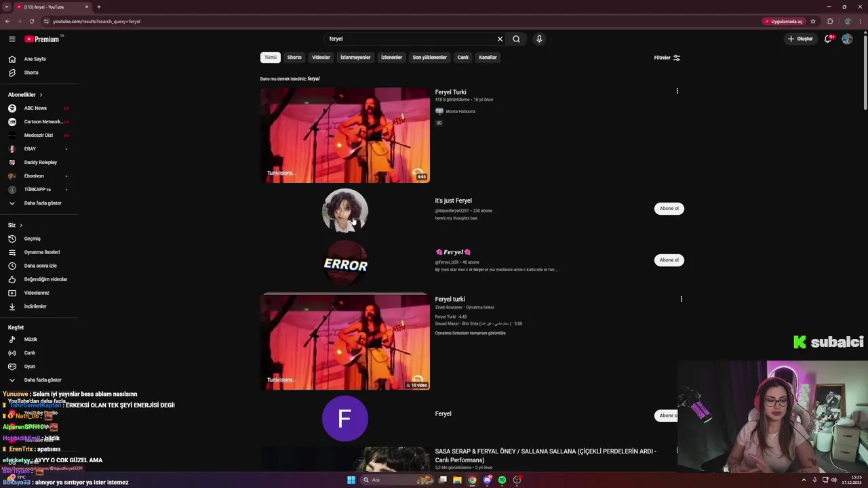This screenshot has height=488, width=868.
Task: Select the Videolar filter chip
Action: point(321,58)
